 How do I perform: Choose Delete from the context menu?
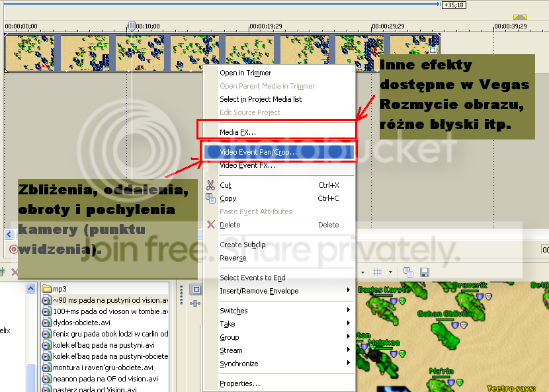(279, 225)
